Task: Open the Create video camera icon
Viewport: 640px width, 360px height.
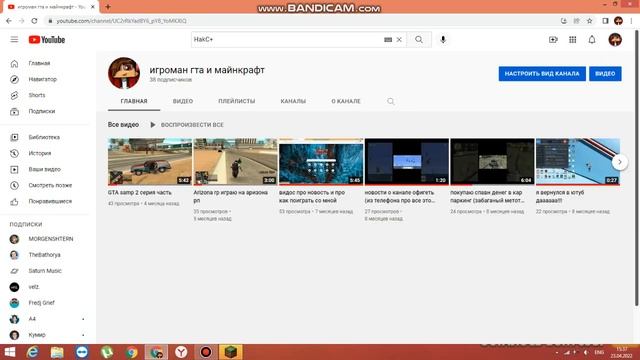Action: tap(553, 40)
